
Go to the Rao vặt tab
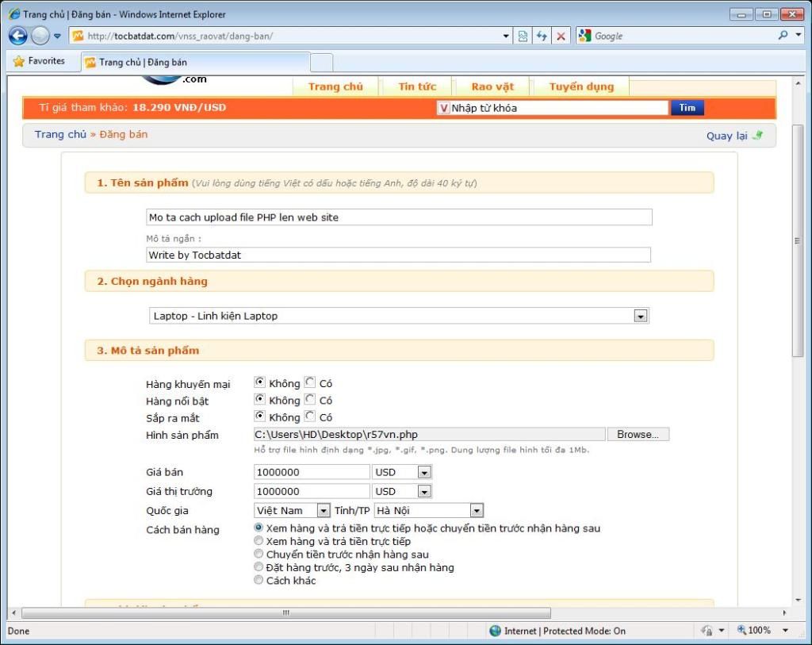click(x=492, y=86)
